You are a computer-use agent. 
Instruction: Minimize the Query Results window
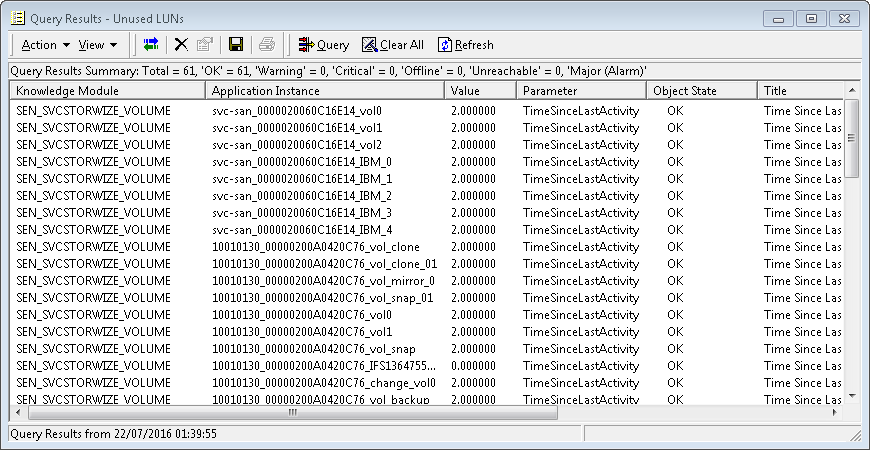778,19
